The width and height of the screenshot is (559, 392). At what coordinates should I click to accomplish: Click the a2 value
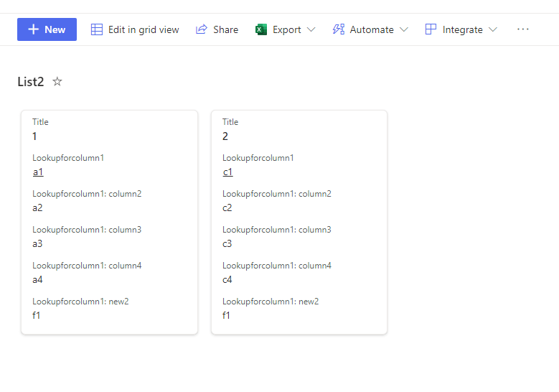click(x=37, y=207)
